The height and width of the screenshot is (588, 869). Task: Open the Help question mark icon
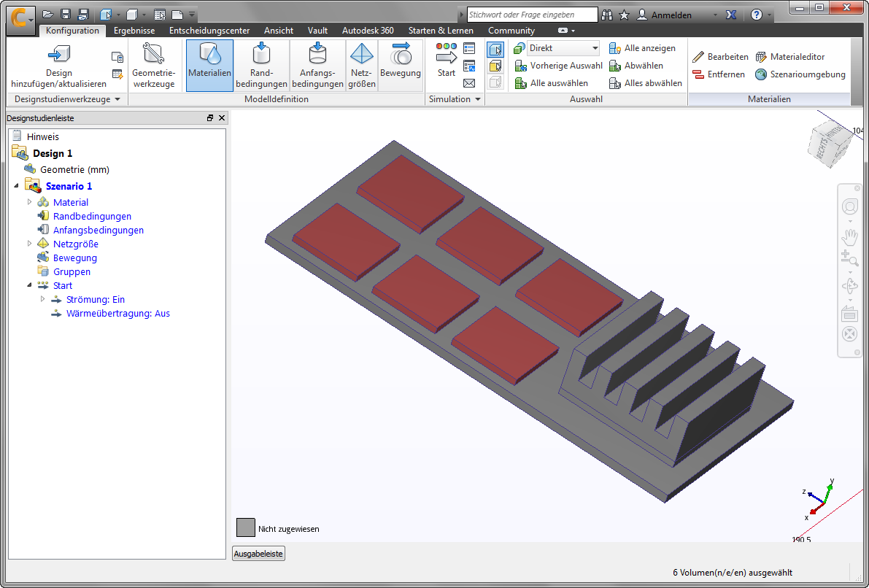757,15
